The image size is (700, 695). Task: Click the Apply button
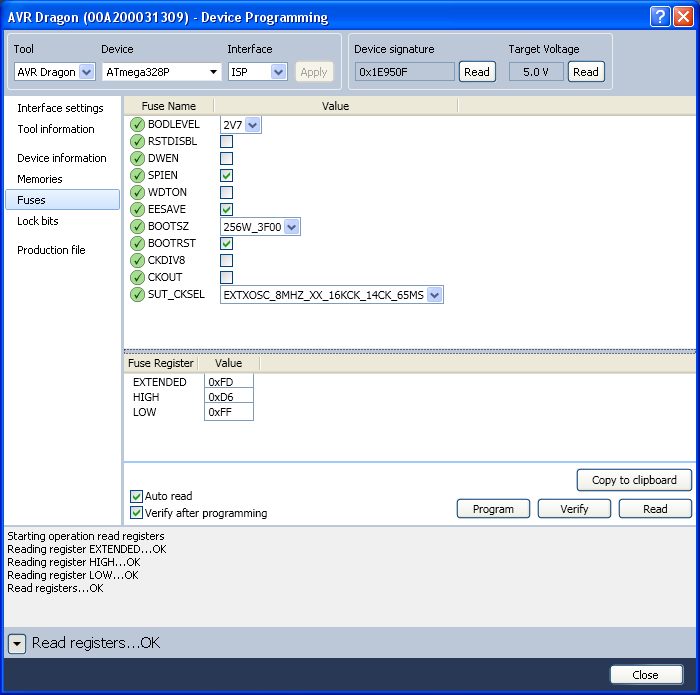[314, 72]
